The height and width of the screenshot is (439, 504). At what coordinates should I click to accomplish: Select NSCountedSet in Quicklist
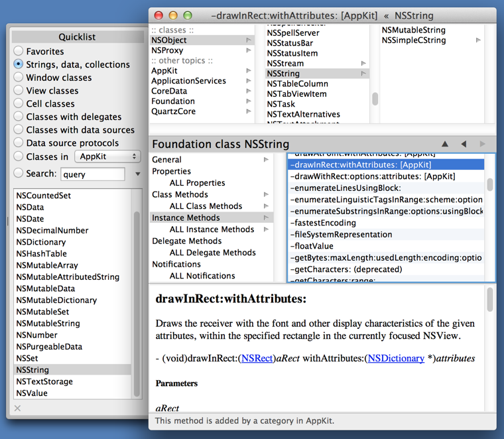[73, 196]
